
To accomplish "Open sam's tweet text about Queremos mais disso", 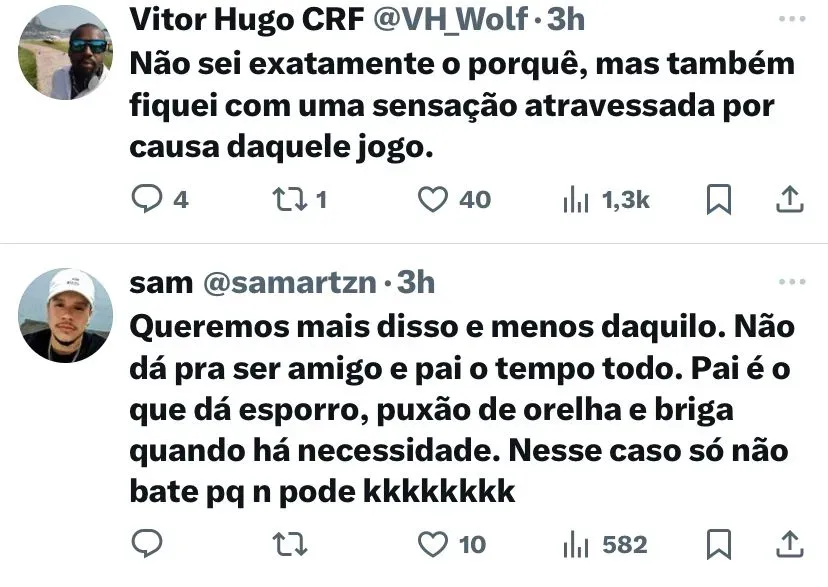I will tap(462, 409).
